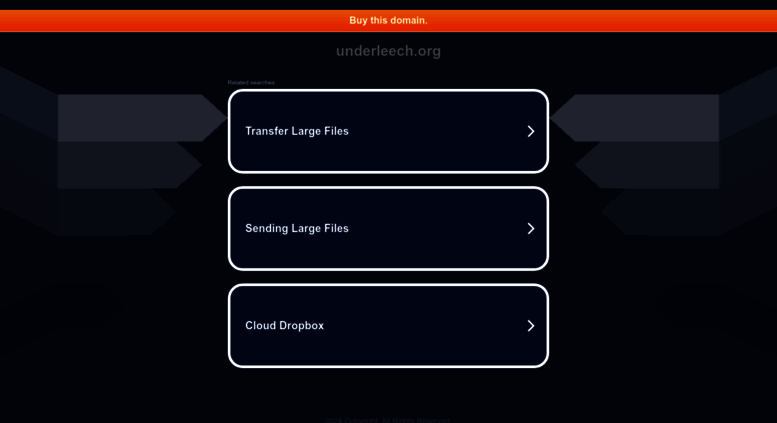Click the copyright notice in the footer
Viewport: 777px width, 423px height.
[x=388, y=420]
